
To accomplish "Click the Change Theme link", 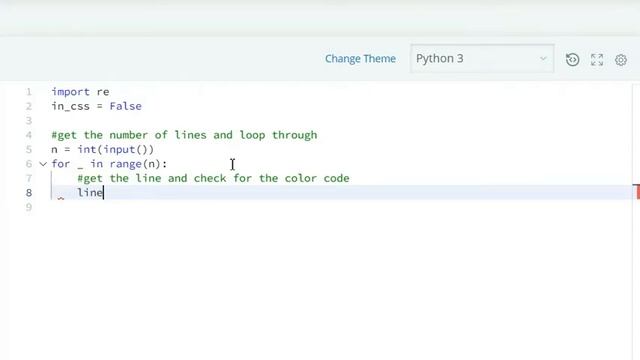I will 360,59.
